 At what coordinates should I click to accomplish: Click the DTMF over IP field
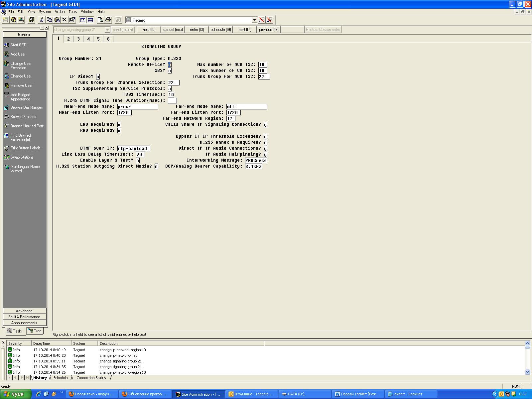tap(134, 149)
